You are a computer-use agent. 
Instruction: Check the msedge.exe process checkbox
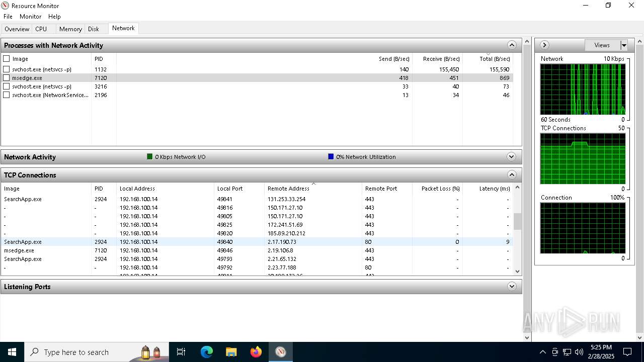(x=7, y=78)
